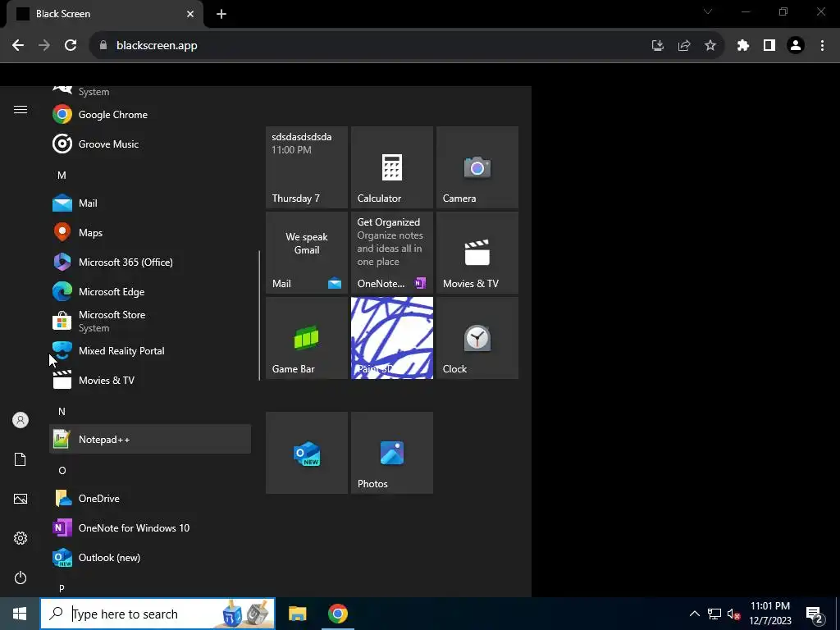Open the Paint 3D tile
The height and width of the screenshot is (630, 840).
(391, 338)
